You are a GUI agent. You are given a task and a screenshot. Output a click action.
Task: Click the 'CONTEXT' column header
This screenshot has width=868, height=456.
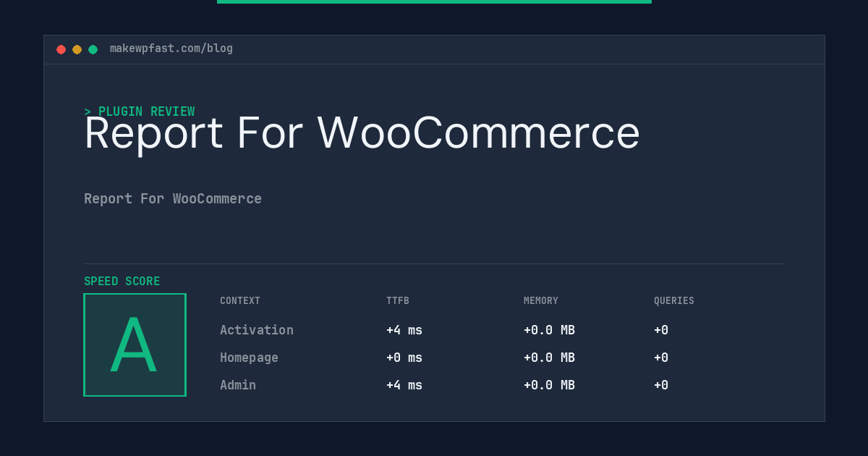(x=240, y=301)
